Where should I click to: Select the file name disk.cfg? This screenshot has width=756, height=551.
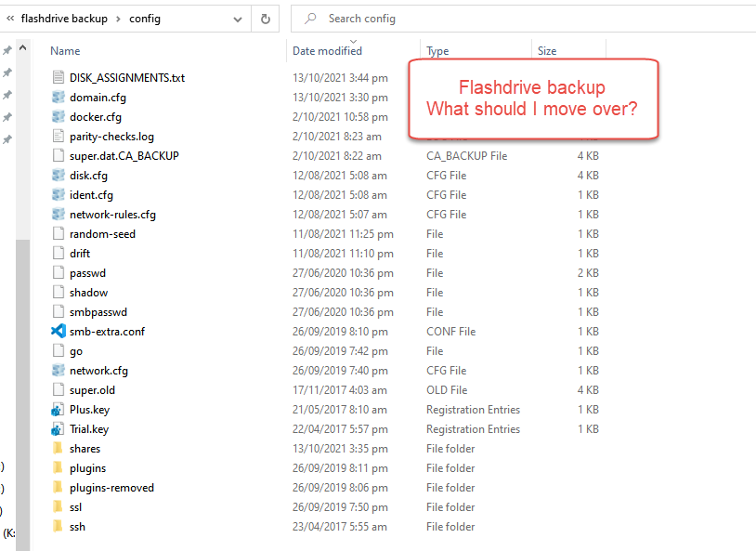click(88, 175)
